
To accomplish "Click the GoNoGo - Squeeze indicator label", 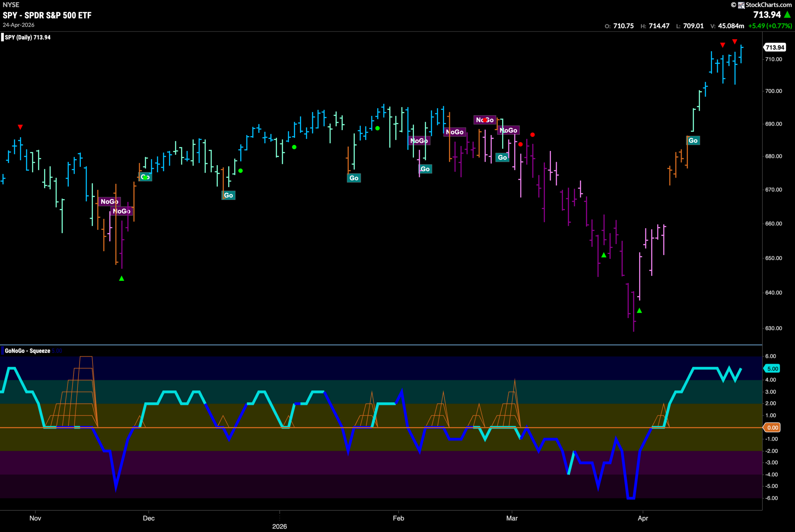I will 27,351.
